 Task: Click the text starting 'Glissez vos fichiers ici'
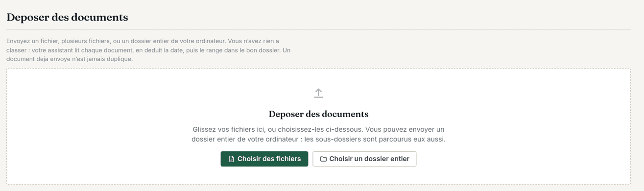(318, 134)
